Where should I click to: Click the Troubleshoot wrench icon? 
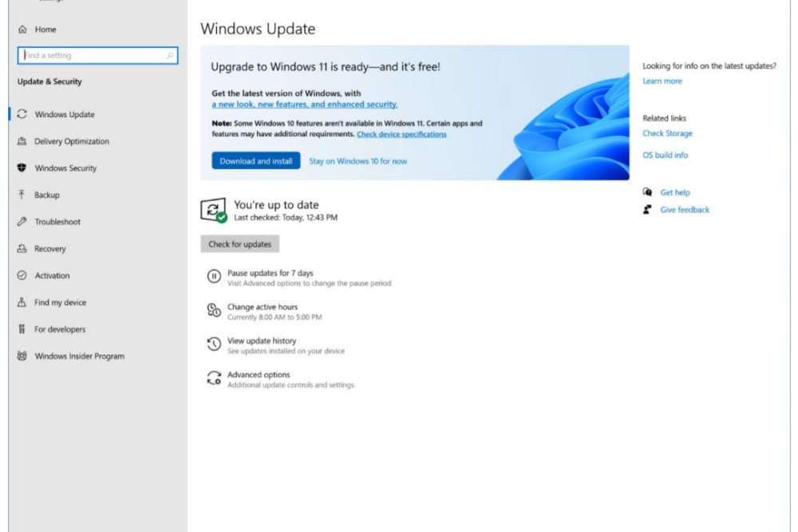click(22, 221)
